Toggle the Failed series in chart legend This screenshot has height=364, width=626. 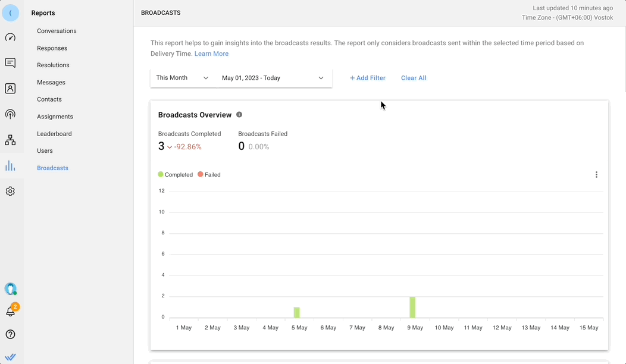[x=209, y=175]
